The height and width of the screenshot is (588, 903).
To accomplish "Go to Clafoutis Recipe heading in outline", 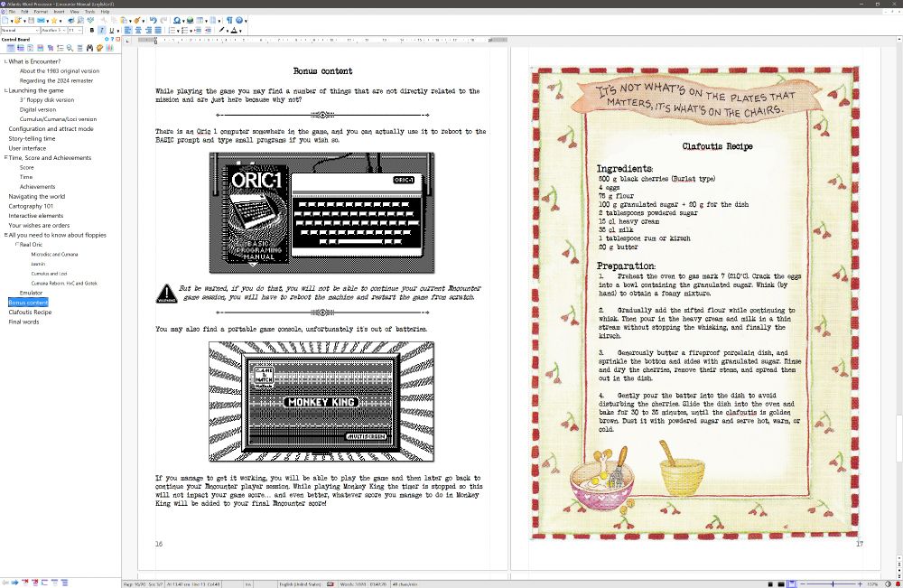I will point(30,313).
